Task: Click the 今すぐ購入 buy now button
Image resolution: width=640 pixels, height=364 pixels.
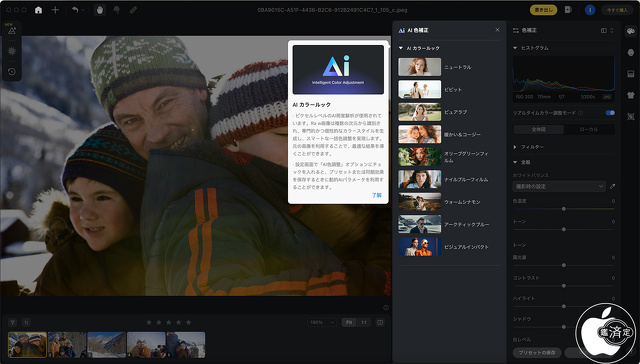Action: [x=617, y=10]
